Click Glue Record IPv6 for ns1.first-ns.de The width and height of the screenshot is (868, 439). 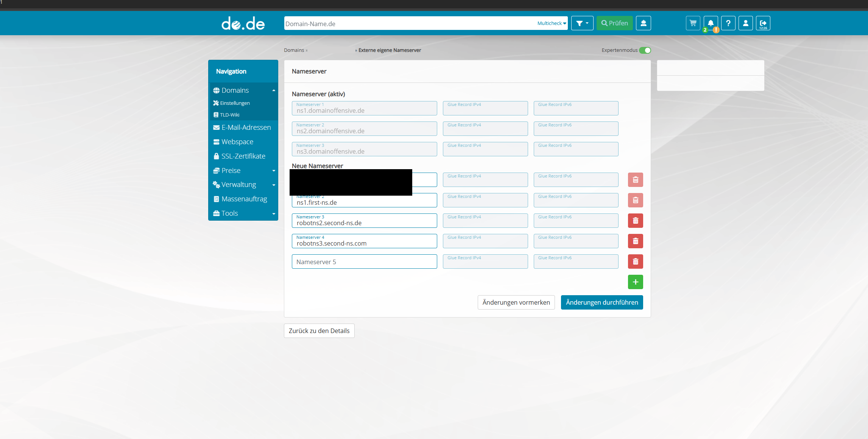click(576, 200)
